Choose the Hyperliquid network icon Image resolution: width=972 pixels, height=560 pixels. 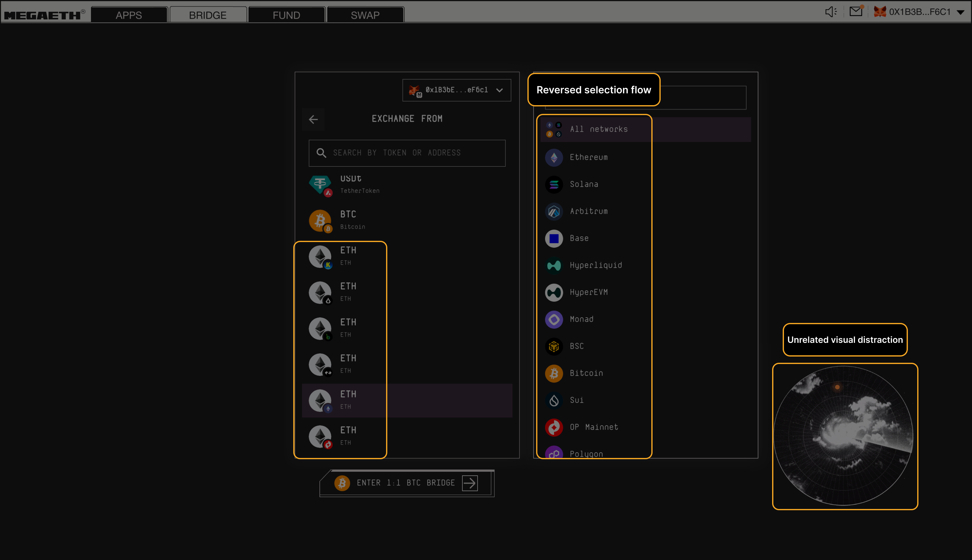click(x=554, y=265)
